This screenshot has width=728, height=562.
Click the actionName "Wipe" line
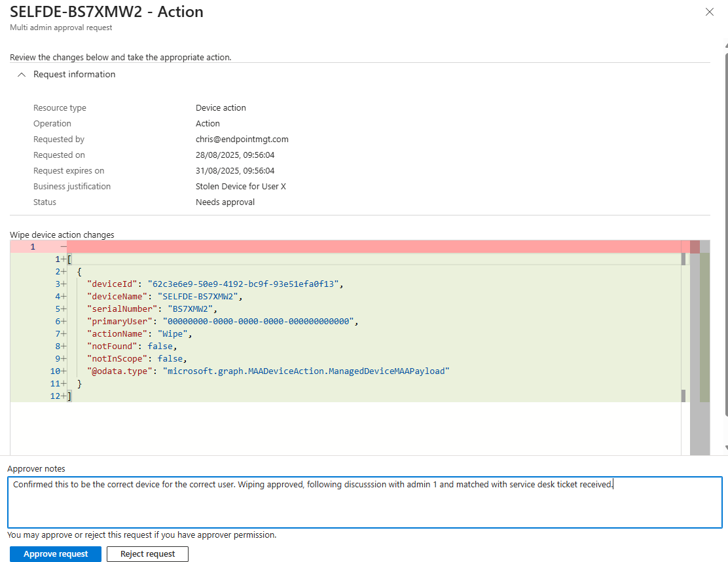(139, 334)
